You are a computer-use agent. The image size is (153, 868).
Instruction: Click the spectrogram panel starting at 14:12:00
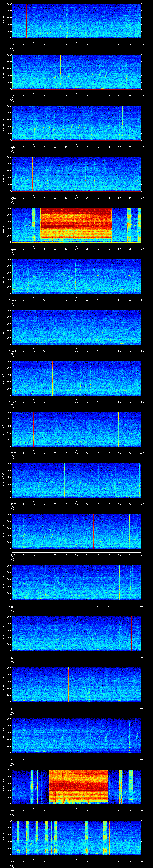pyautogui.click(x=77, y=583)
